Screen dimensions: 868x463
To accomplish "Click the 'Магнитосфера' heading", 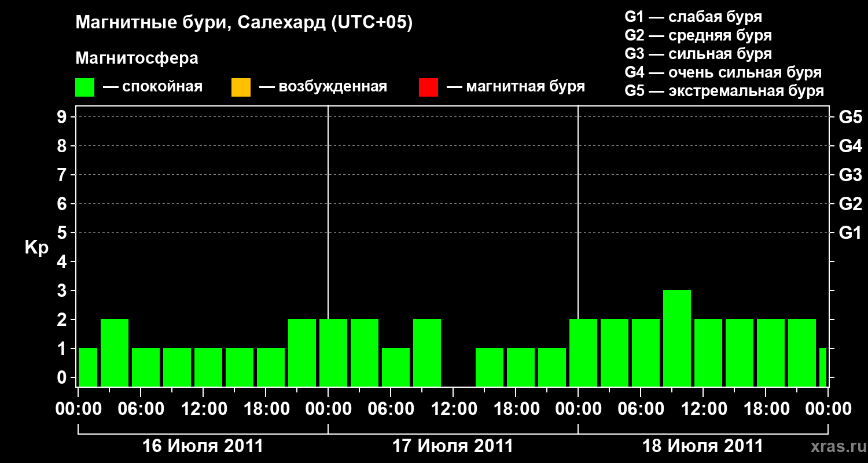I will (137, 58).
